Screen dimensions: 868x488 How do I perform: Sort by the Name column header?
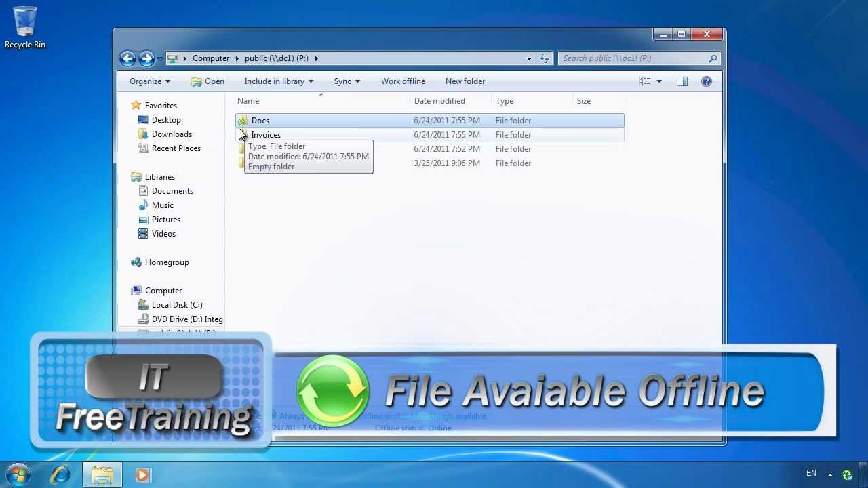(323, 101)
